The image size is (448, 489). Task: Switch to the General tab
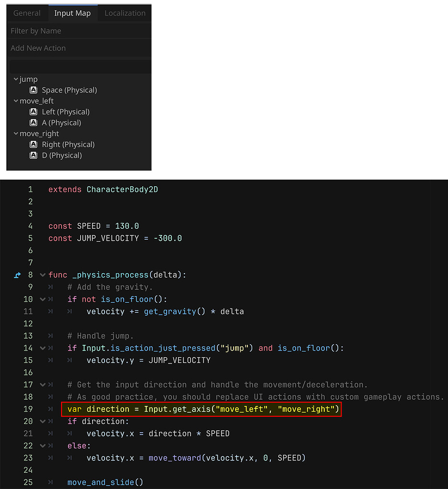tap(27, 13)
